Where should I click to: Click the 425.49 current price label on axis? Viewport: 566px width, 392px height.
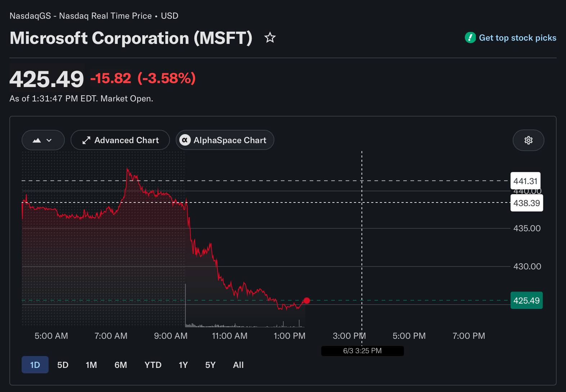click(526, 300)
